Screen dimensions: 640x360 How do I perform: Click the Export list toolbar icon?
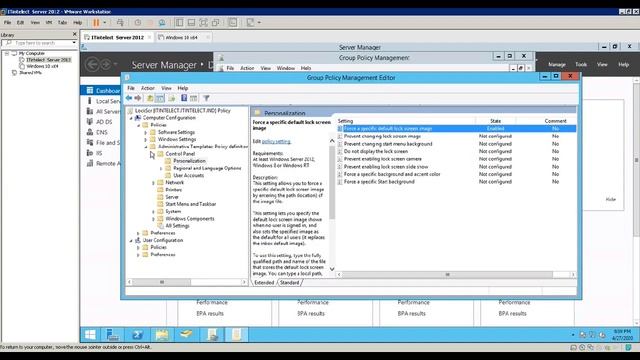tap(171, 98)
